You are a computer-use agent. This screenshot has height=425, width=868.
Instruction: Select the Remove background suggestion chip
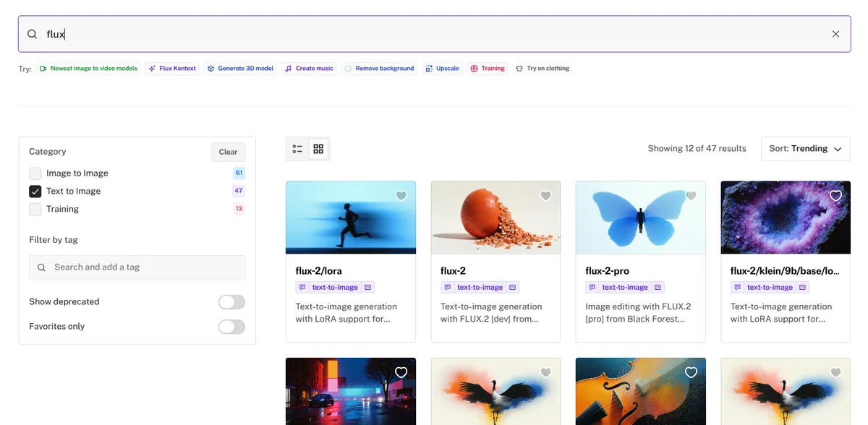point(379,69)
